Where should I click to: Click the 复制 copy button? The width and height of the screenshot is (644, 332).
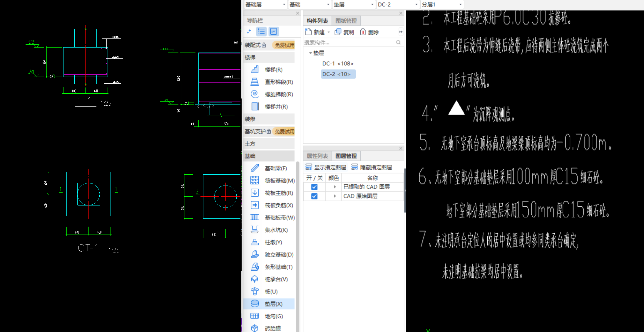(344, 32)
